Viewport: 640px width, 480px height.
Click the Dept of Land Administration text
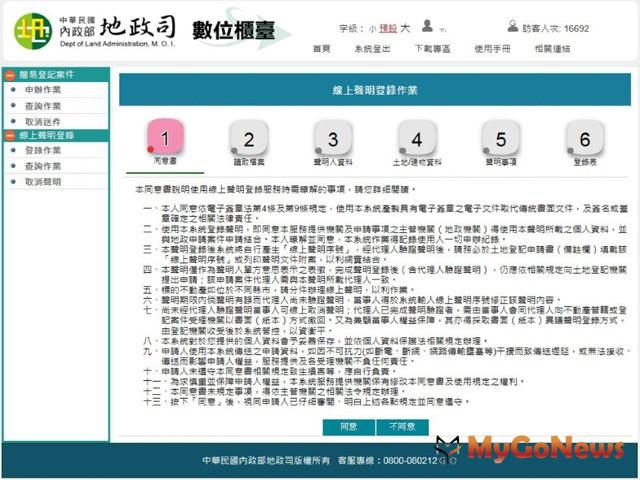tap(118, 44)
